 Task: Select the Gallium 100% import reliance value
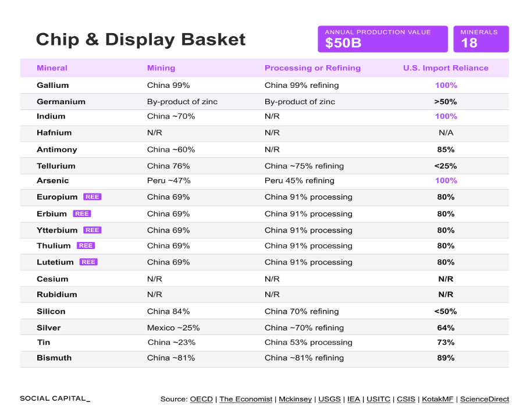point(446,86)
